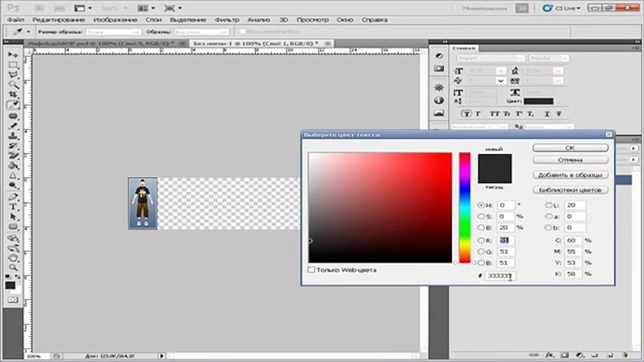Image resolution: width=644 pixels, height=362 pixels.
Task: Open the font size dropdown in Character panel
Action: [501, 71]
